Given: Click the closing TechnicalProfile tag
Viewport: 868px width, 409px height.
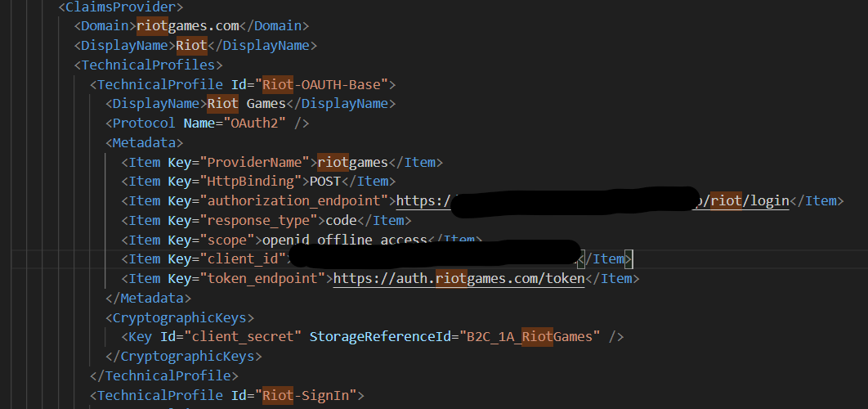Looking at the screenshot, I should (x=163, y=375).
